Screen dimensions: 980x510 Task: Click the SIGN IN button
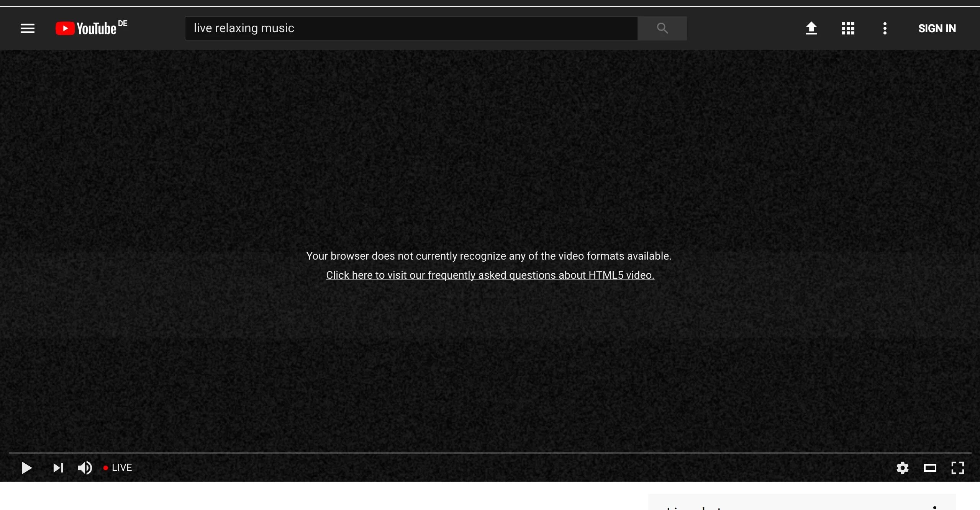(x=937, y=28)
